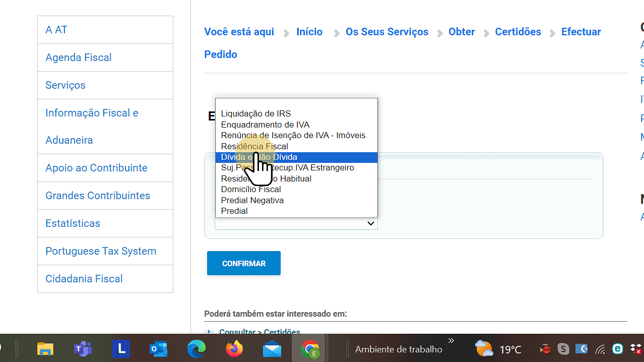
Task: Open File Explorer from the taskbar
Action: coord(45,348)
